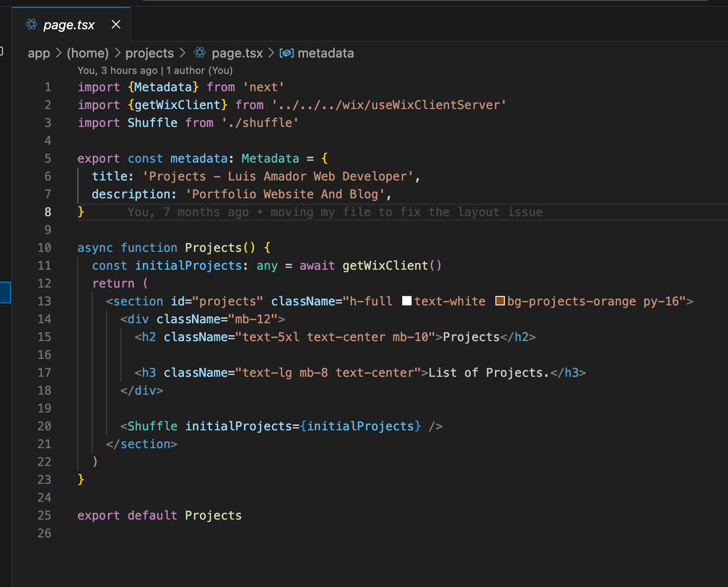Click 'getWixClient()' call on line 11

pyautogui.click(x=392, y=266)
